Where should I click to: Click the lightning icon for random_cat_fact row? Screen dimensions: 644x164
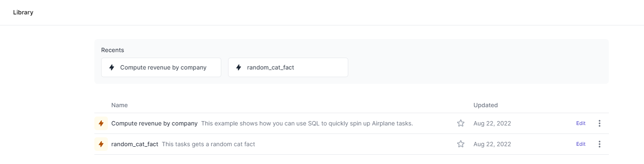pos(101,144)
